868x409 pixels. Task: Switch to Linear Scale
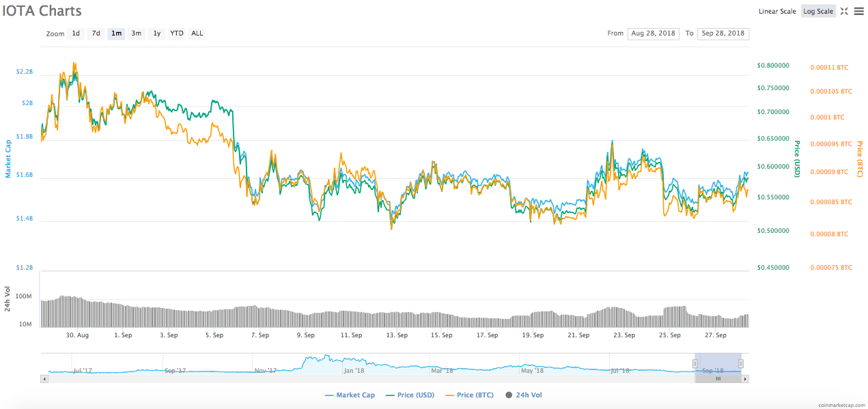coord(777,11)
